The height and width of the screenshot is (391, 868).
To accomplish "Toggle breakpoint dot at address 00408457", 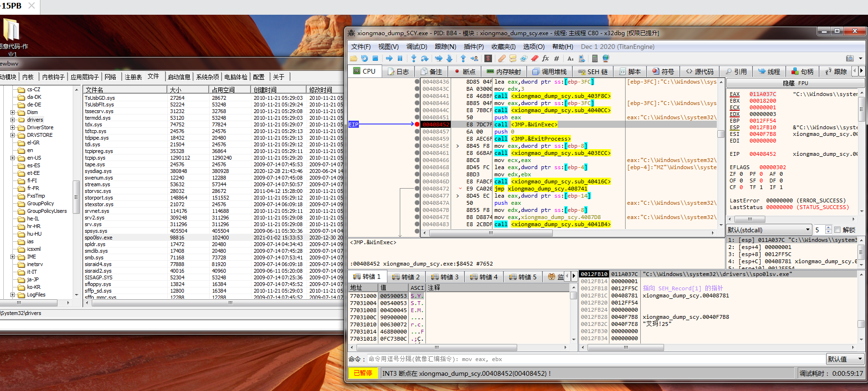I will 417,132.
